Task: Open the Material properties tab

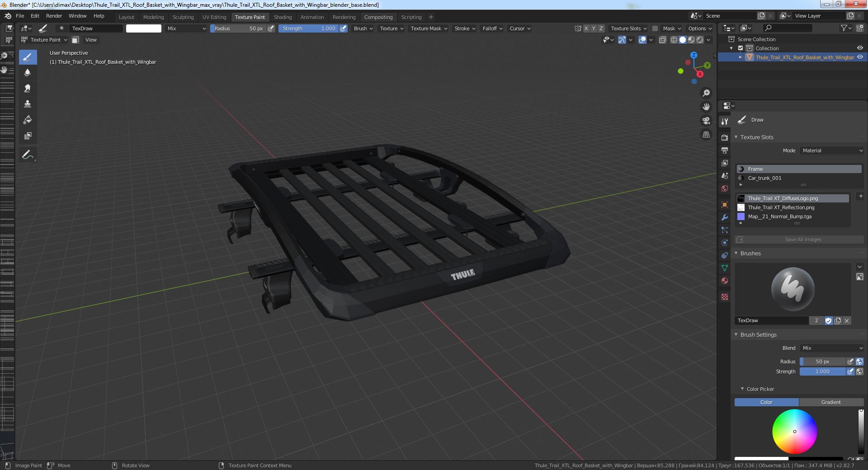Action: point(725,281)
